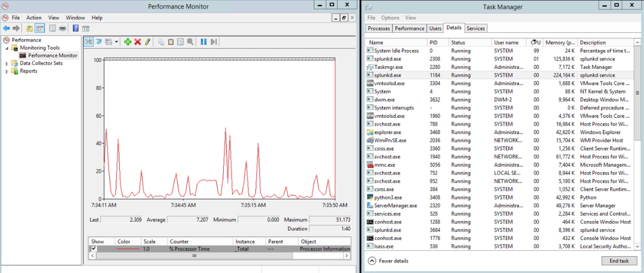
Task: Click the Highlight pencil icon
Action: (148, 42)
